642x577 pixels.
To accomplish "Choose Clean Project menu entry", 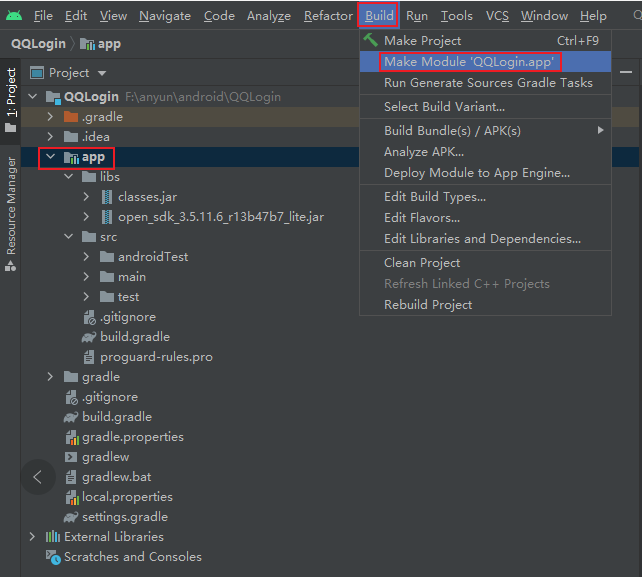I will [x=485, y=263].
